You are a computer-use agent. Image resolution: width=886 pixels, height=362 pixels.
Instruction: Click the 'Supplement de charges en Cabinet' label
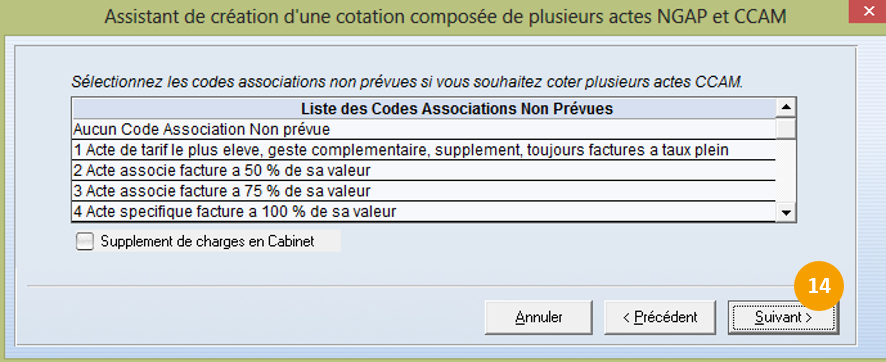point(207,242)
